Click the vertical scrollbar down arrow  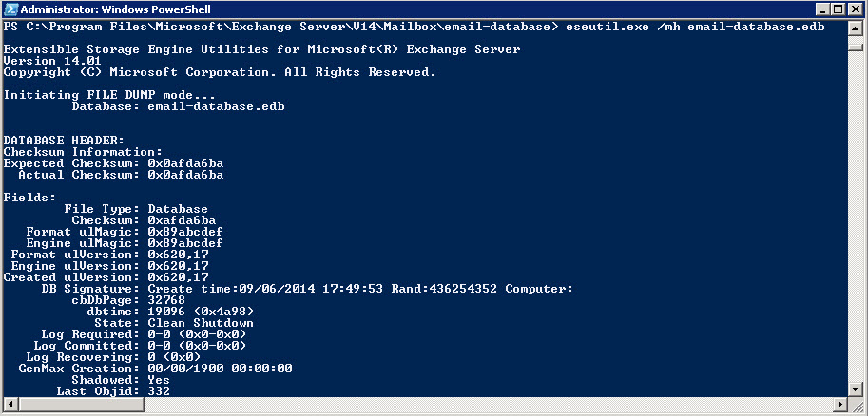(856, 389)
